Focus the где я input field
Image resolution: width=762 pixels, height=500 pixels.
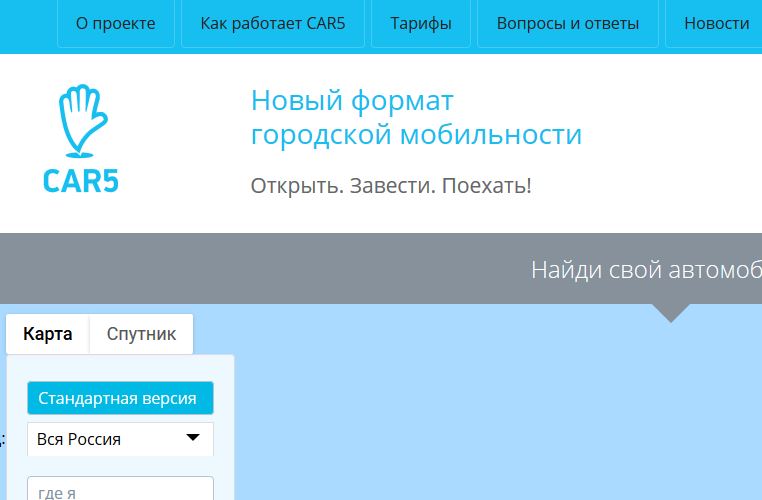pyautogui.click(x=120, y=490)
